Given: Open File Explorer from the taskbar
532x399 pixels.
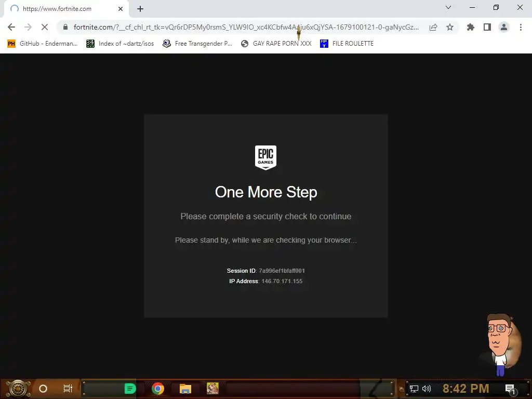Looking at the screenshot, I should tap(185, 389).
